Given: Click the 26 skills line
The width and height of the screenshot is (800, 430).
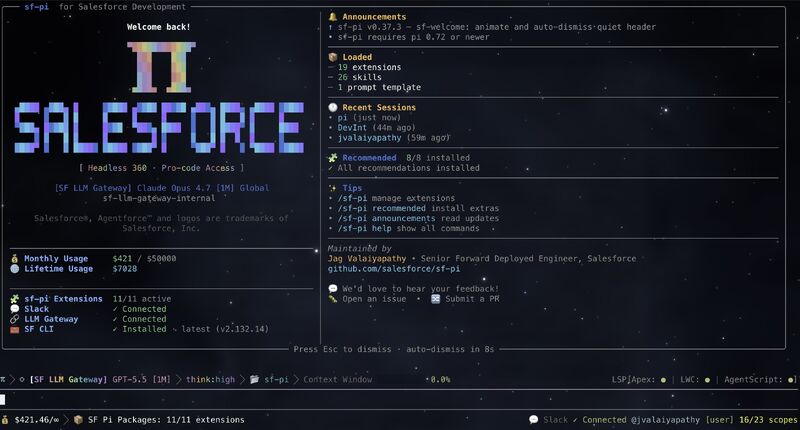Looking at the screenshot, I should tap(359, 77).
